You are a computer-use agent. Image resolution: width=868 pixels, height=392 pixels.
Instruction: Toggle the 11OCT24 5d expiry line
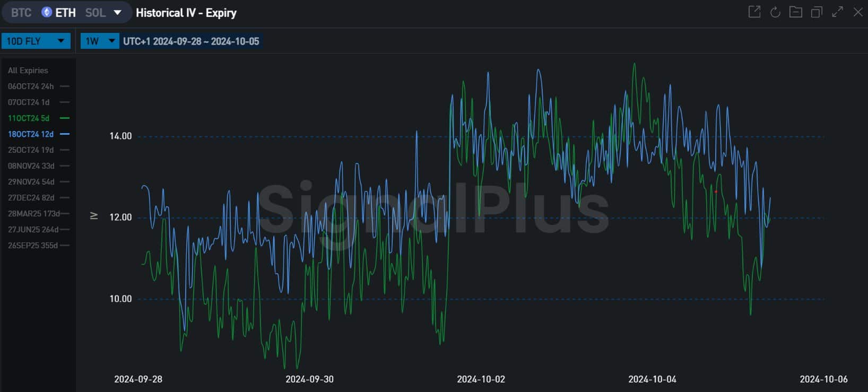click(x=29, y=118)
